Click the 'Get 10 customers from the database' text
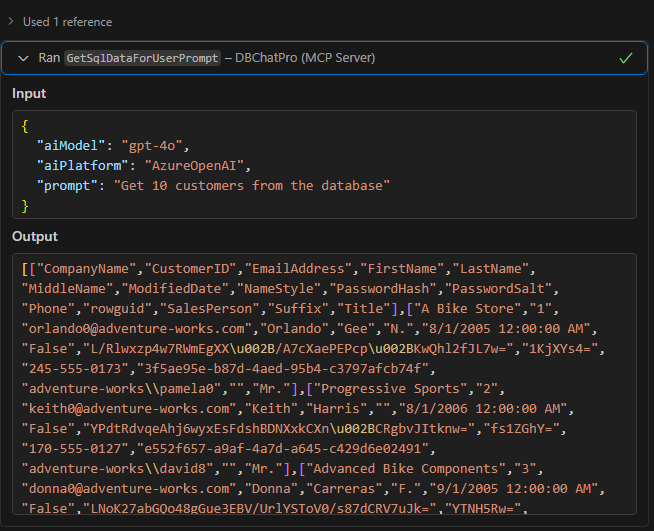The width and height of the screenshot is (654, 531). click(252, 186)
